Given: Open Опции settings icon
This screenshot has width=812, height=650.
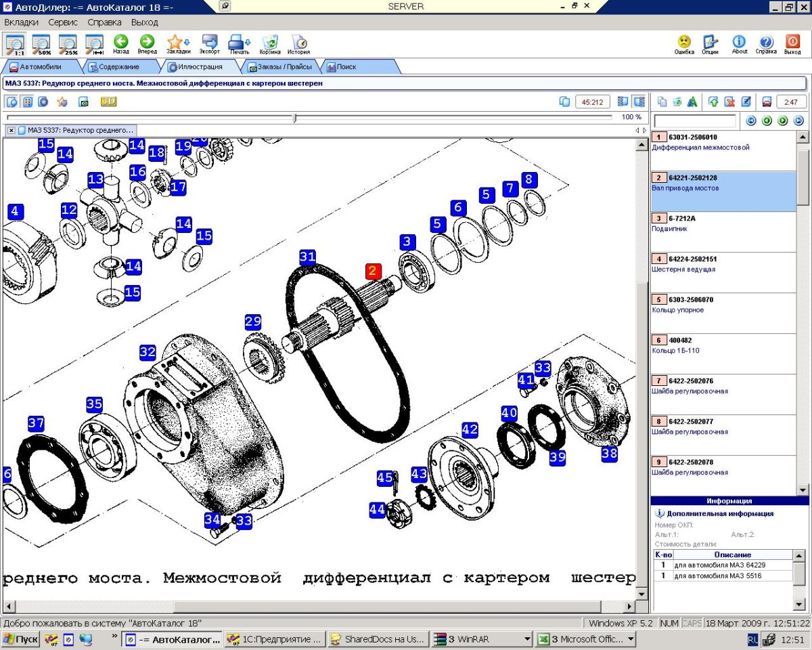Looking at the screenshot, I should pyautogui.click(x=710, y=44).
